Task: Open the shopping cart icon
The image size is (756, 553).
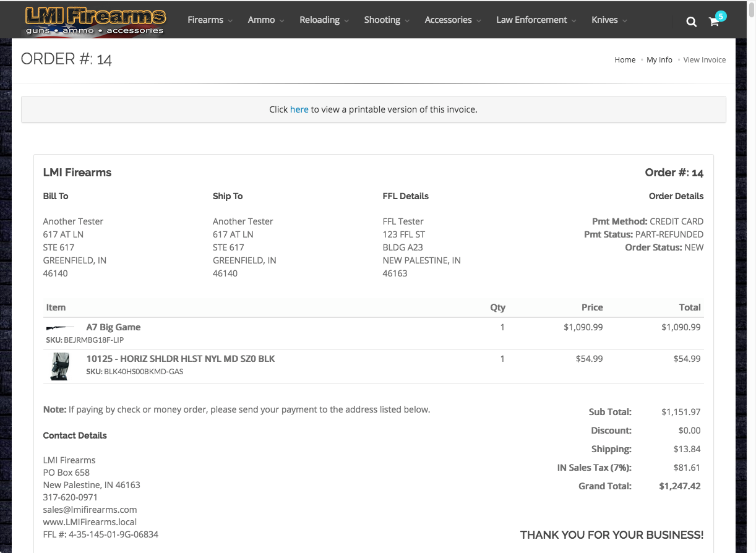Action: click(714, 22)
